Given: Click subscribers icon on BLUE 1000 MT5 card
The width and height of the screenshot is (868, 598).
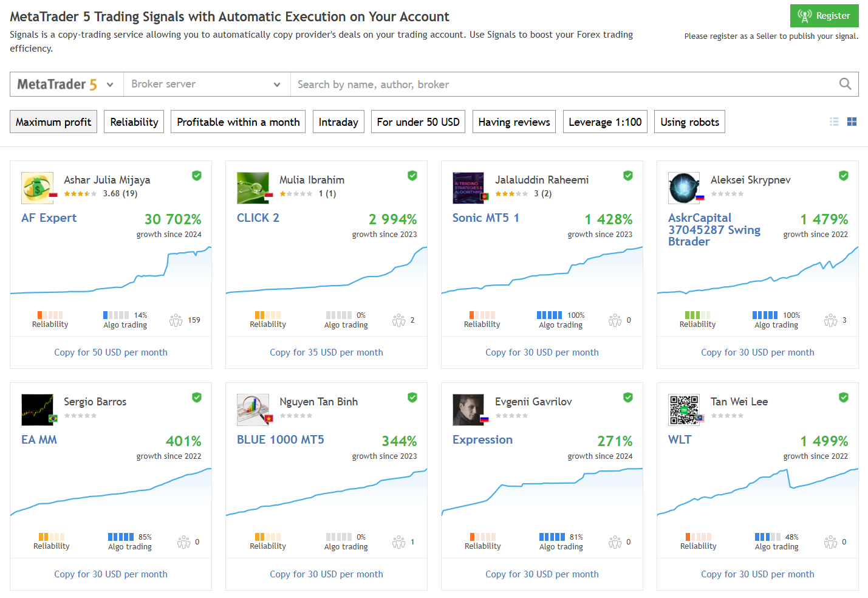Looking at the screenshot, I should click(398, 542).
